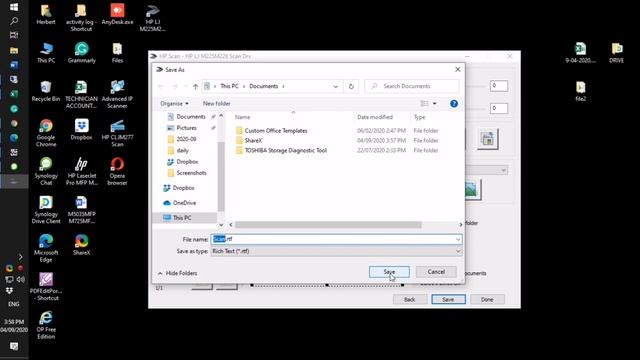
Task: Open OP Free Edition desktop icon
Action: coord(46,325)
